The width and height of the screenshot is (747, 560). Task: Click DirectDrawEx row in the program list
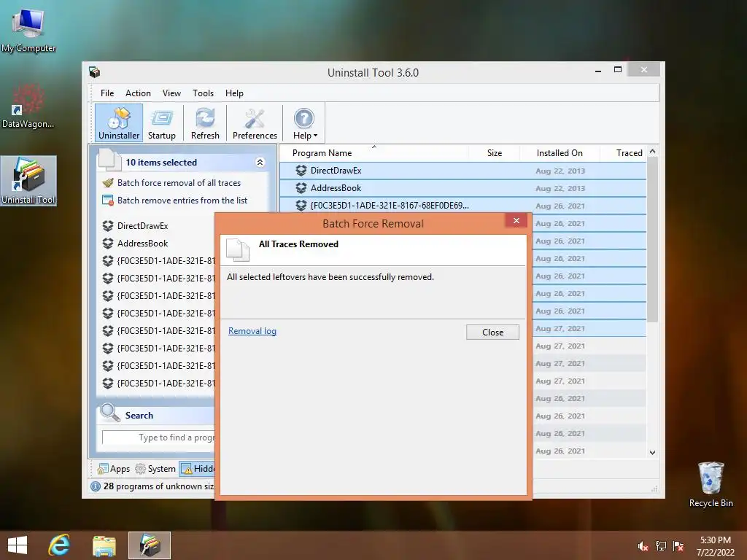pyautogui.click(x=462, y=171)
